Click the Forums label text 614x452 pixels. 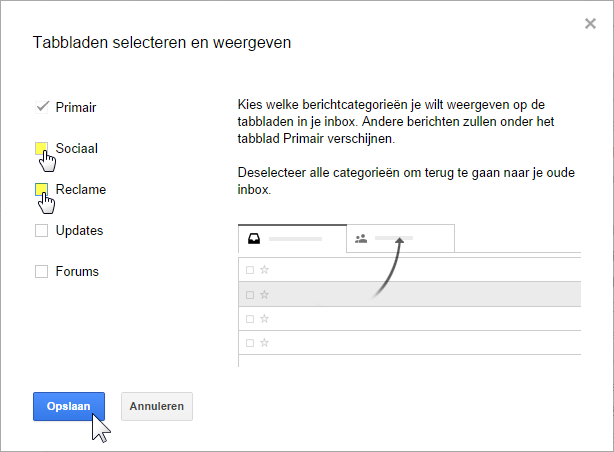click(77, 271)
